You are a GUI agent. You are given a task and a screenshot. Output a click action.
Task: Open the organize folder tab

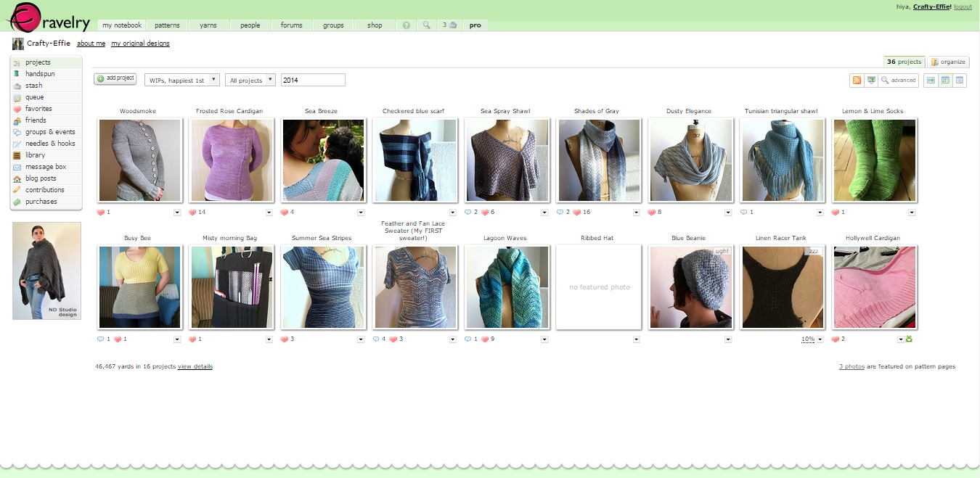(x=948, y=62)
